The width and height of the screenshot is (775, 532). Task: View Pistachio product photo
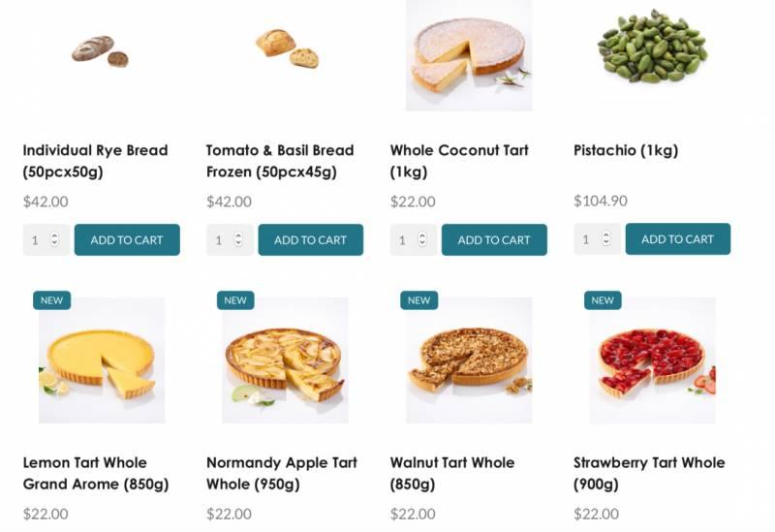[x=652, y=47]
